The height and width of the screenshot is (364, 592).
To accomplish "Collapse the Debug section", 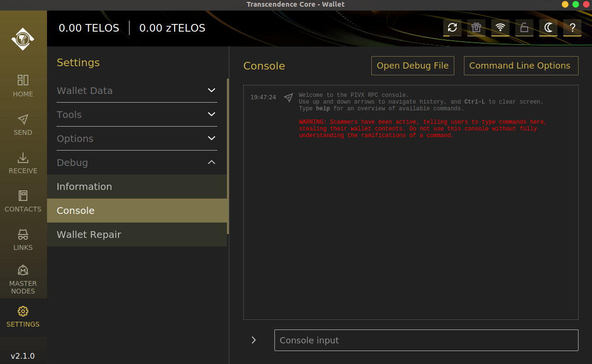I will pyautogui.click(x=137, y=163).
